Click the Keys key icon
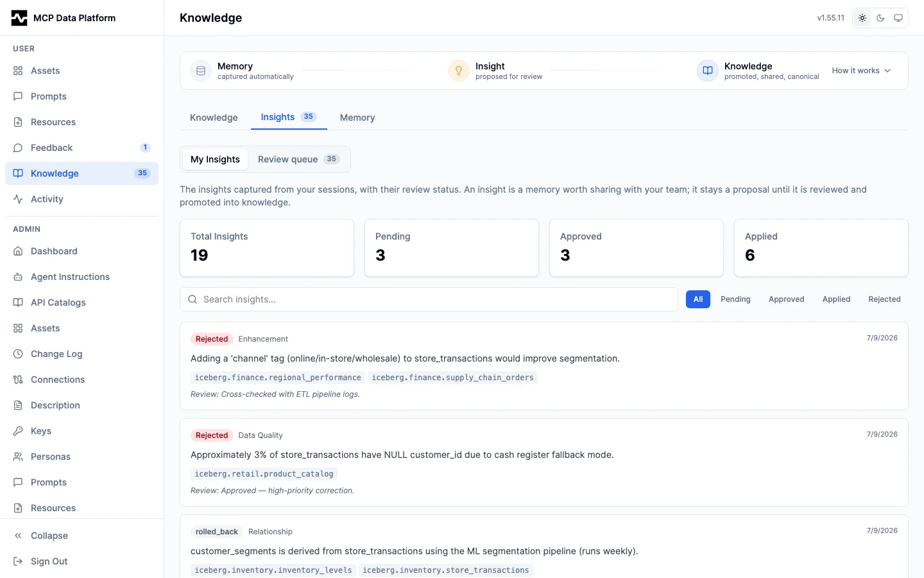 pos(18,431)
